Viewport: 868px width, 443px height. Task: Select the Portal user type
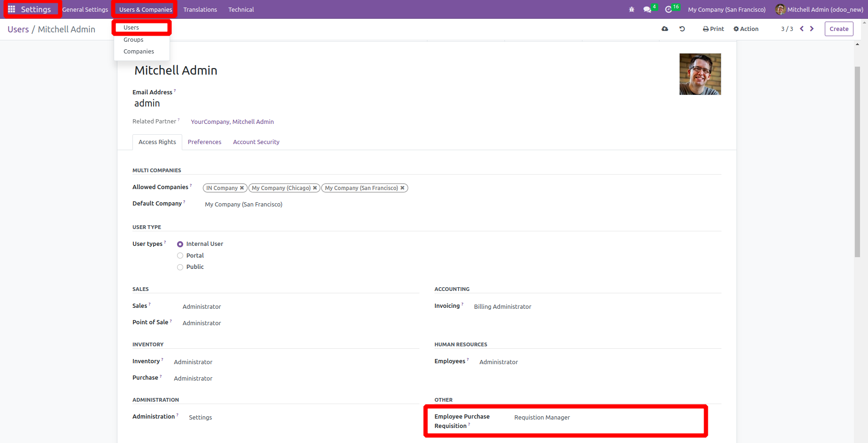coord(180,256)
